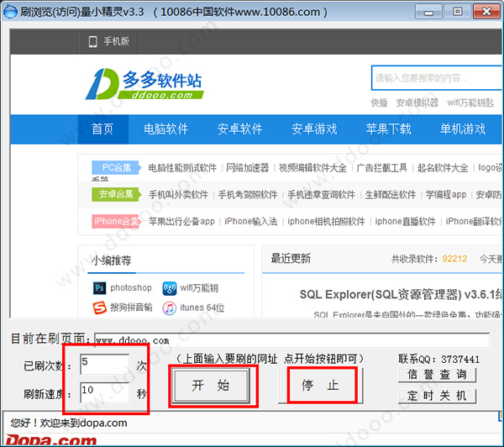Open the 多多软件站 ddooo.com logo
Viewport: 504px width, 447px height.
(x=144, y=84)
